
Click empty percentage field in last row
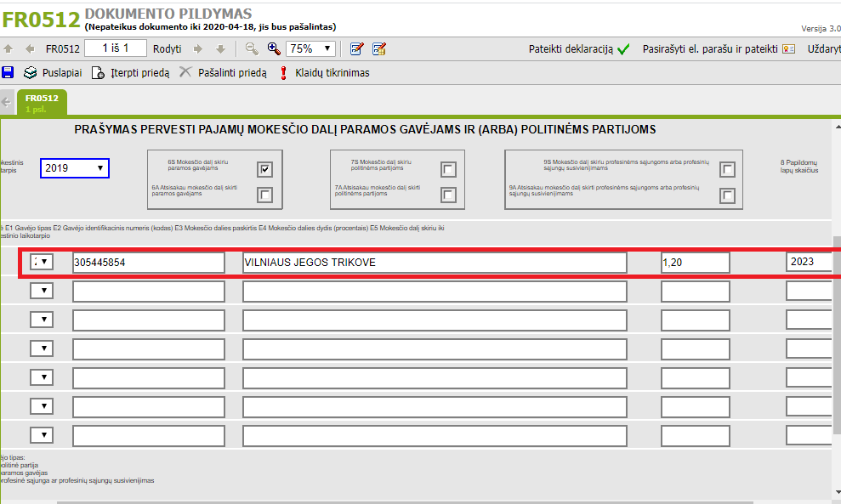coord(695,436)
